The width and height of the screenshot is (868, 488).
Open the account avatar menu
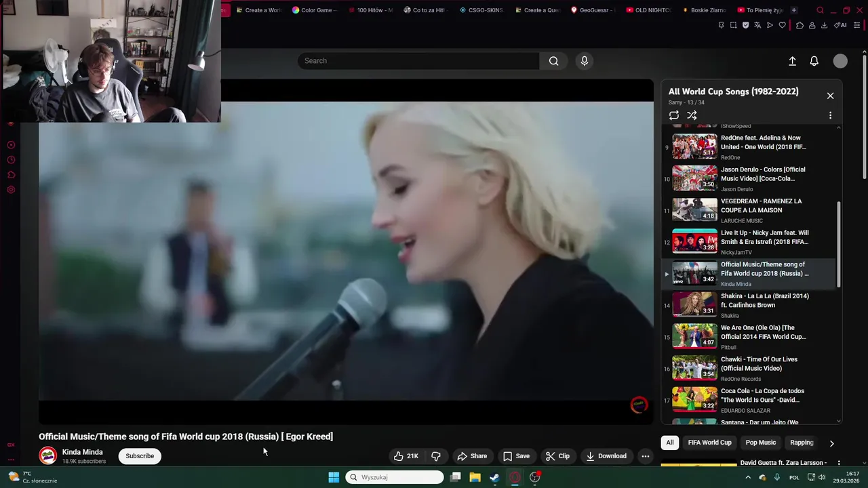pos(840,61)
